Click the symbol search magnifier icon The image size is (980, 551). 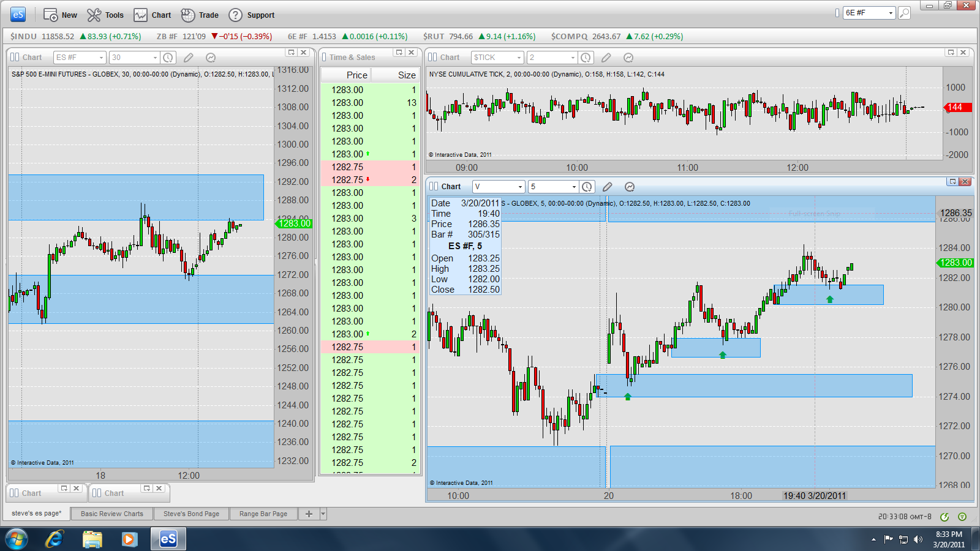coord(904,13)
